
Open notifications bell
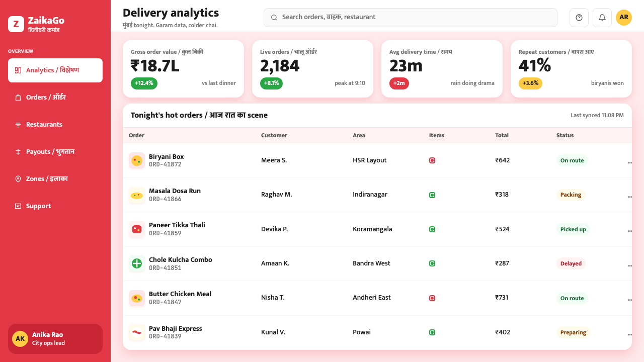tap(602, 18)
